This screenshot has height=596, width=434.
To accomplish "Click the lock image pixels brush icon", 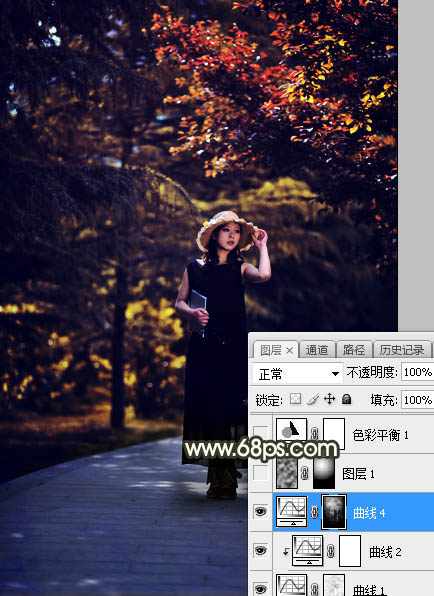I will [x=312, y=399].
